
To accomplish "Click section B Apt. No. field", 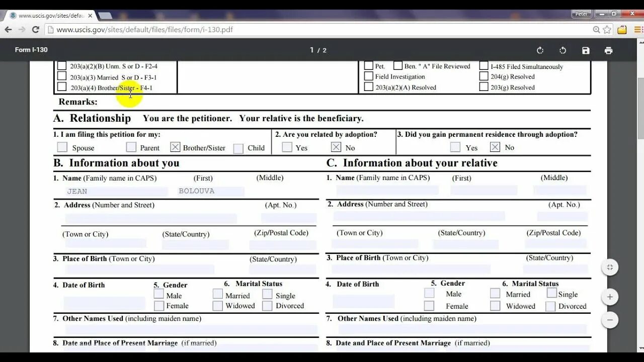I will [x=289, y=218].
